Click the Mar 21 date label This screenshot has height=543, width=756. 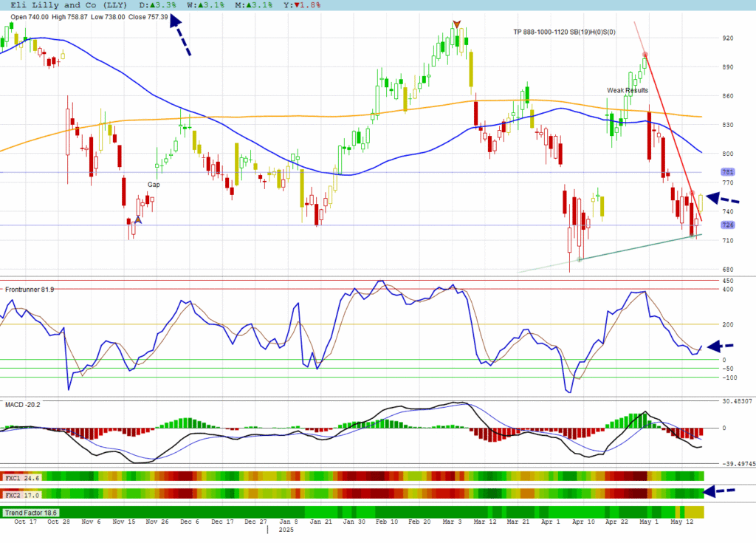point(518,522)
